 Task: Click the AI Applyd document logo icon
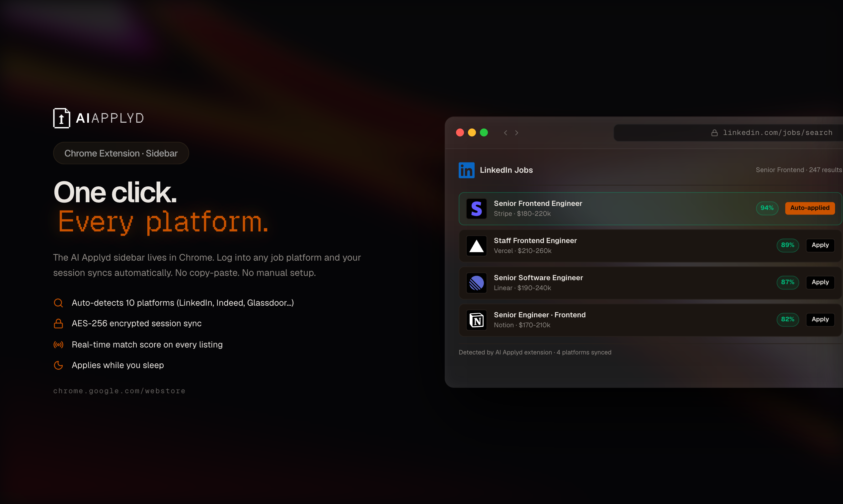pyautogui.click(x=61, y=118)
